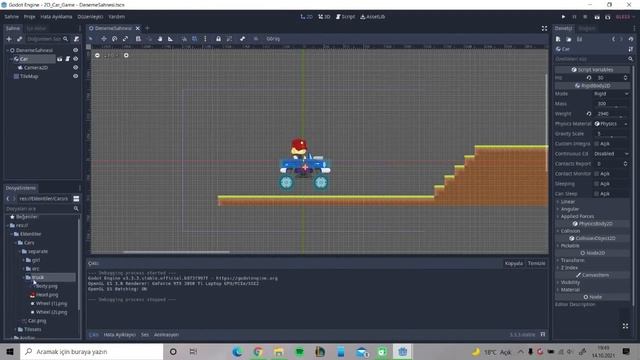
Task: Play the project
Action: click(563, 17)
